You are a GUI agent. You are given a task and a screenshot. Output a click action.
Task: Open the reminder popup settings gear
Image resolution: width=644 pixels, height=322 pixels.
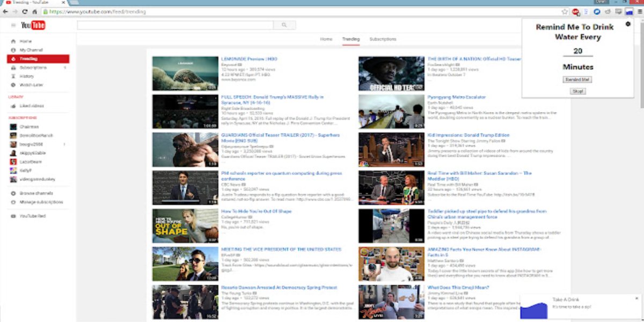point(628,24)
